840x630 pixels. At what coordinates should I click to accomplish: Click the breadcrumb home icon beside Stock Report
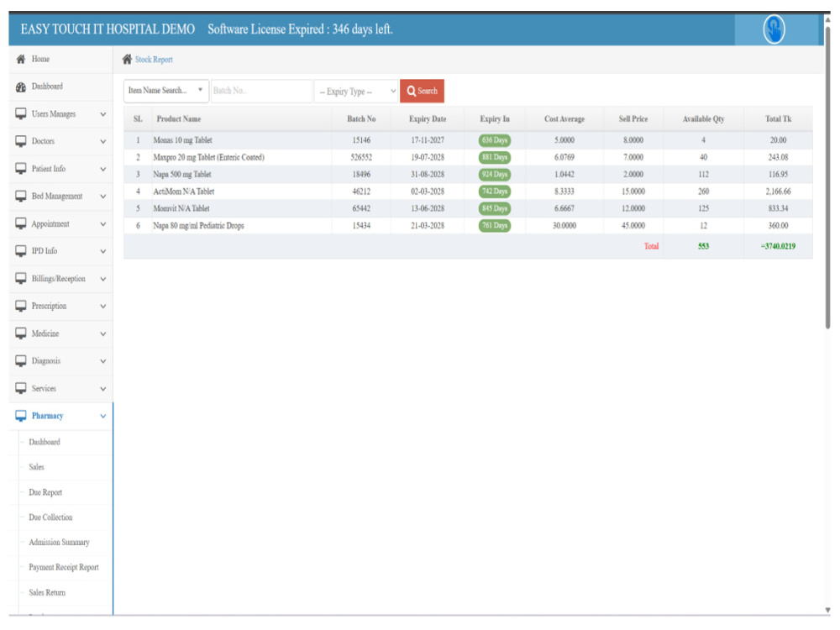[x=127, y=60]
